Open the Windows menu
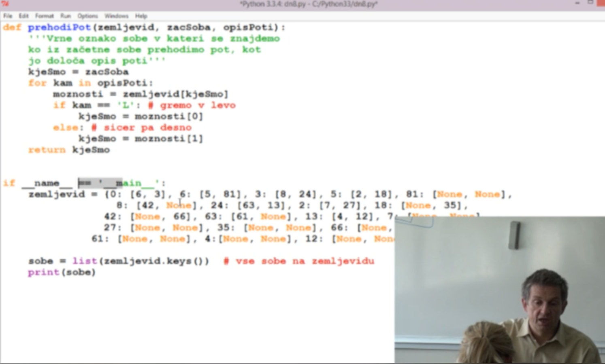Viewport: 605px width, 364px height. [116, 16]
